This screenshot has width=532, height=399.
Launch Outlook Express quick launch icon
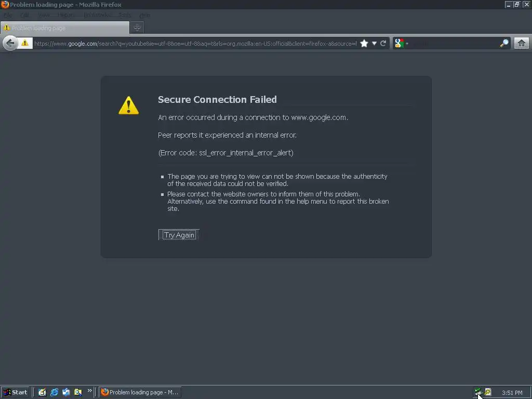(66, 392)
